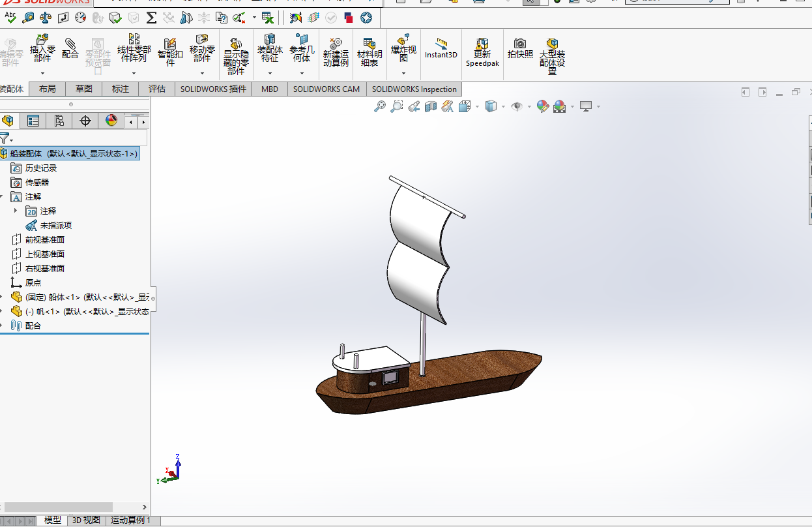Click Insert Components (插入零部件)
This screenshot has width=812, height=527.
point(42,49)
